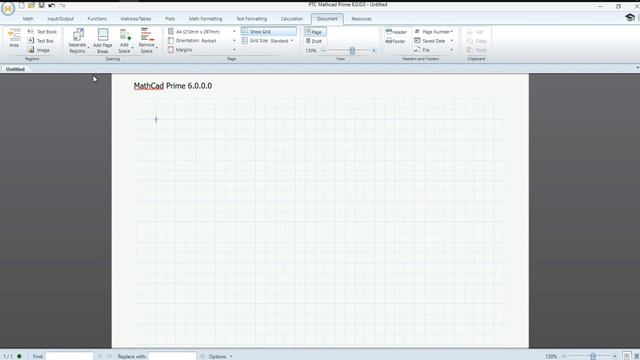Open the Functions ribbon tab
The width and height of the screenshot is (640, 360).
[97, 19]
